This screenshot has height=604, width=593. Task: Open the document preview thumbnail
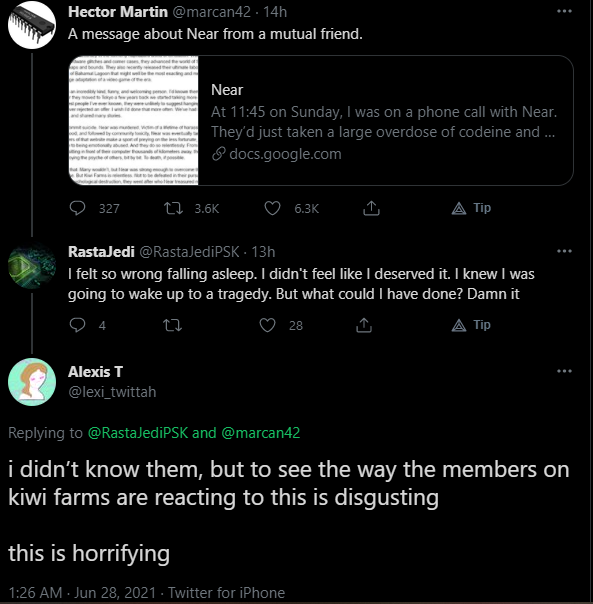point(134,121)
